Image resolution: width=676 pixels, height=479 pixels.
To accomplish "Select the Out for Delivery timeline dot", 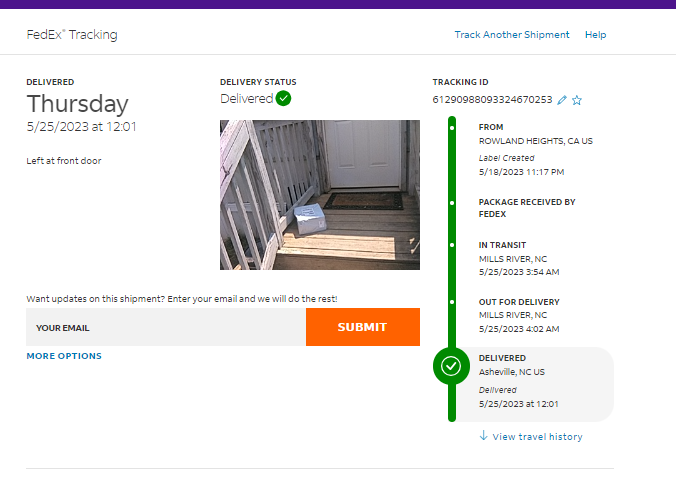I will pyautogui.click(x=452, y=302).
